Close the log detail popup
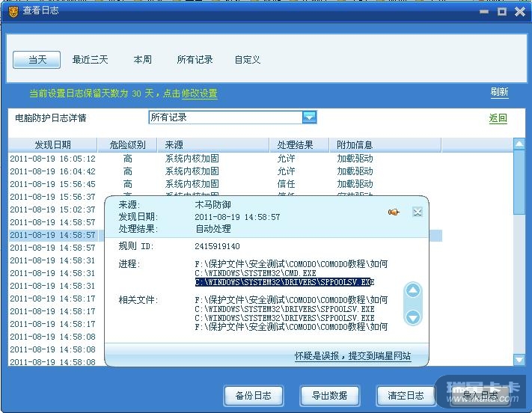Screen dimensions: 532x413 [x=418, y=212]
